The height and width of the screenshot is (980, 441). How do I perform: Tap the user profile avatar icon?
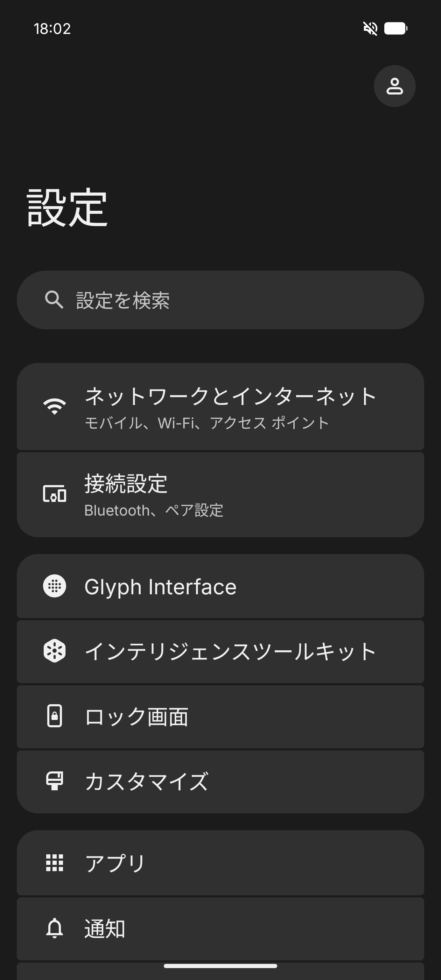pyautogui.click(x=394, y=86)
